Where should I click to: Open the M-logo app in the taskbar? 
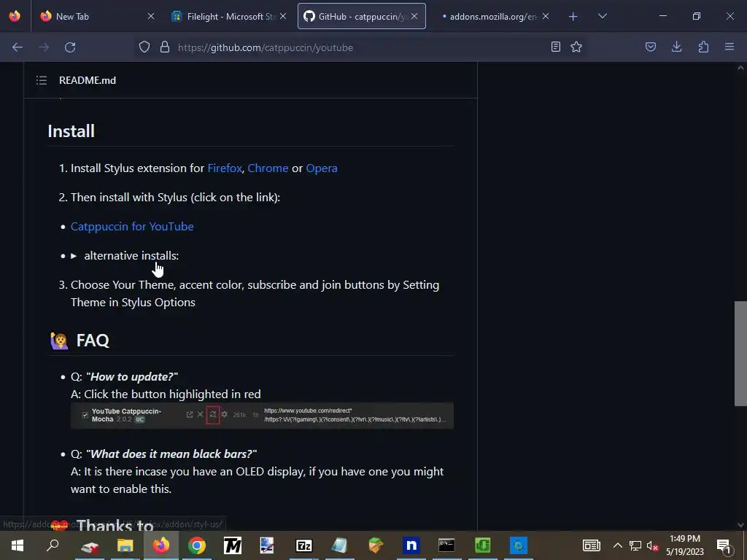click(x=233, y=545)
